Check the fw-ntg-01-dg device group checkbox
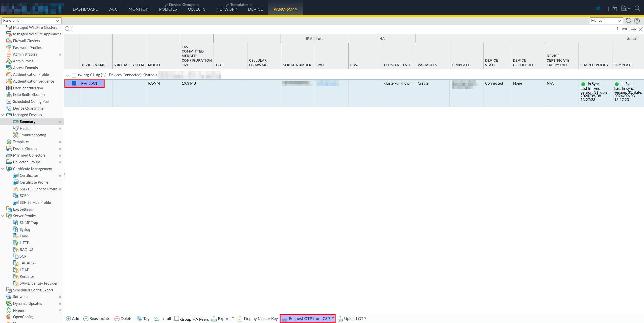This screenshot has width=644, height=323. (x=74, y=75)
